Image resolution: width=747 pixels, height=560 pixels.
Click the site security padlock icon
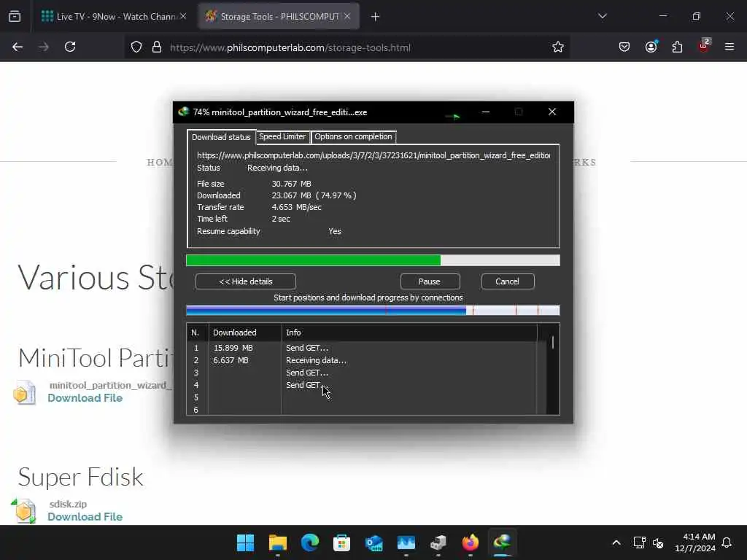(x=157, y=47)
